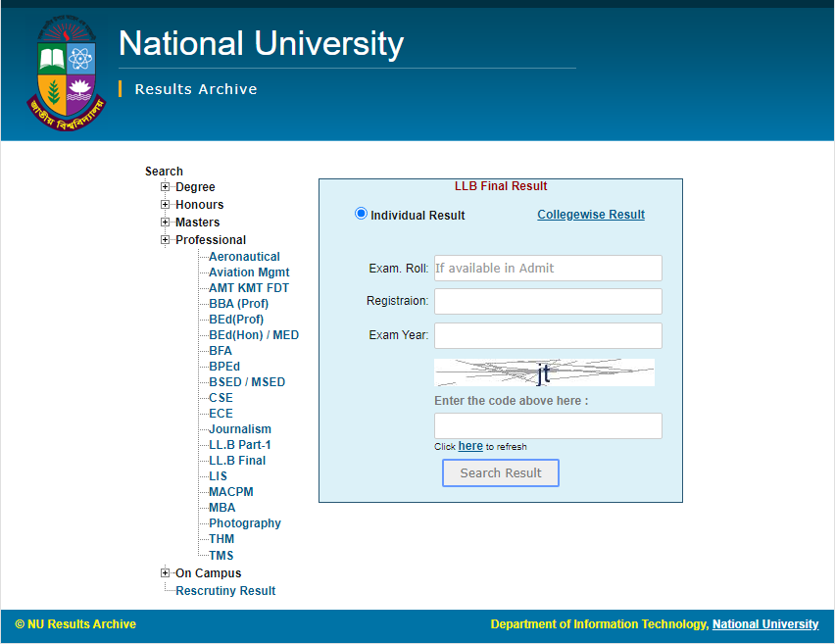Click 'here' to refresh the captcha
Viewport: 835px width, 644px height.
[x=470, y=446]
